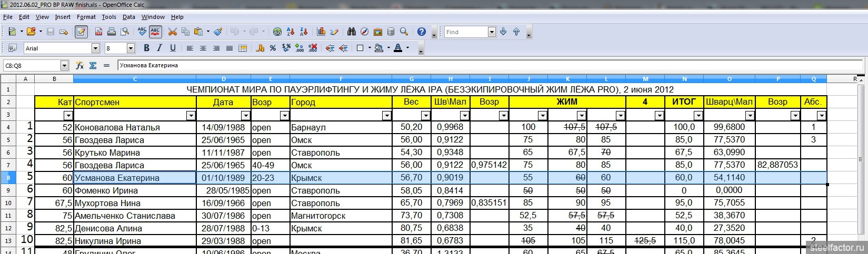868x254 pixels.
Task: Click inside the Find search field
Action: click(465, 32)
